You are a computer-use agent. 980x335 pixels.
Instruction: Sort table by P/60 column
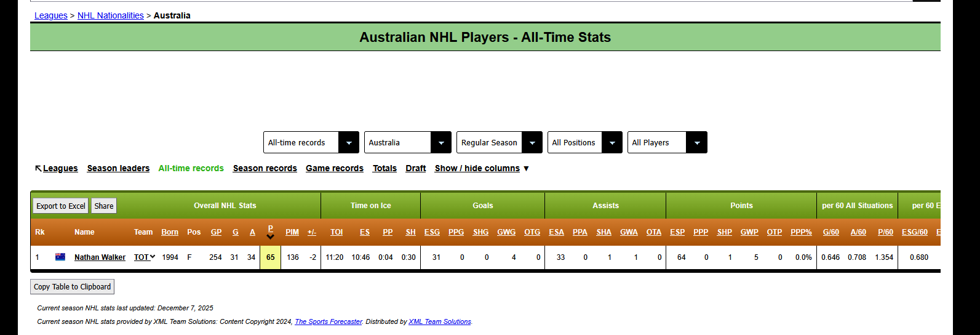coord(885,232)
